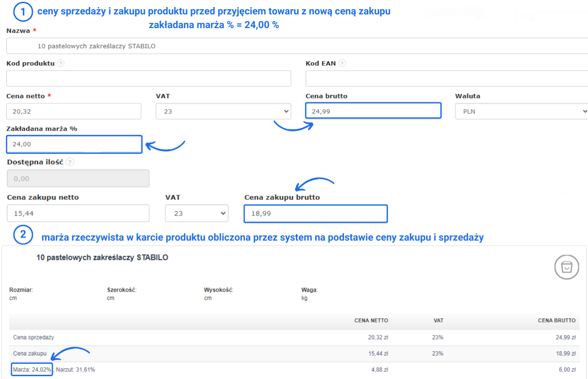Select the Cena zakupu brutto field showing 18,99
Image resolution: width=588 pixels, height=379 pixels.
[x=315, y=213]
